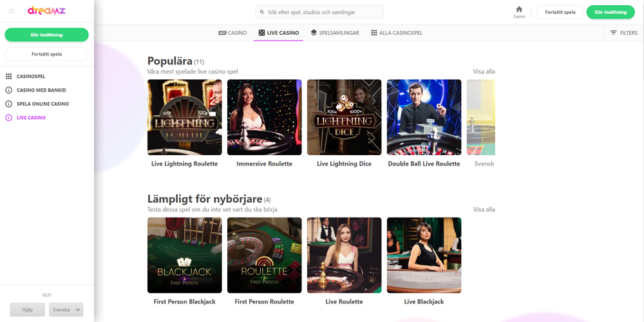The image size is (644, 322).
Task: Click info icon beside Casino med BankID
Action: [8, 90]
